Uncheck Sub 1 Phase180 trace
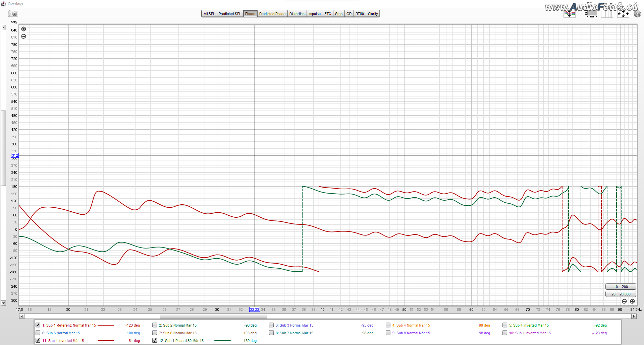644x345 pixels. coord(155,340)
